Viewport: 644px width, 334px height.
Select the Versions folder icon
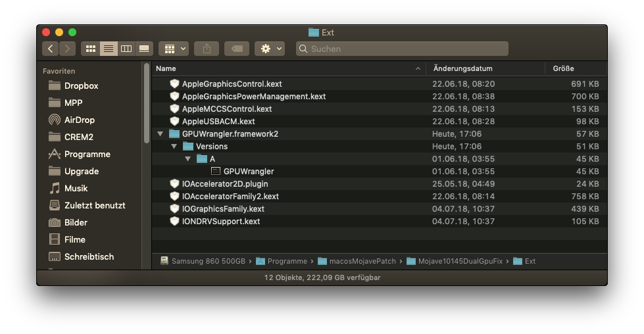[x=188, y=146]
